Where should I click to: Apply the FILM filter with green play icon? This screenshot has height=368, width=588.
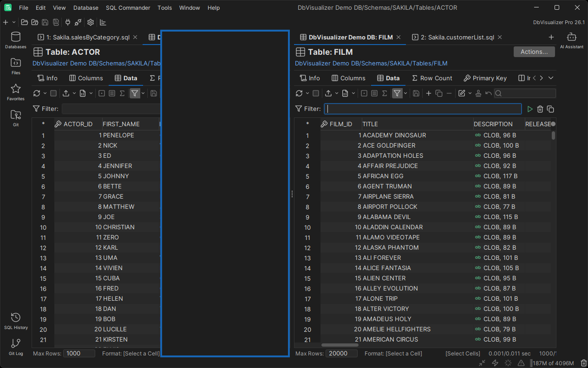coord(530,109)
